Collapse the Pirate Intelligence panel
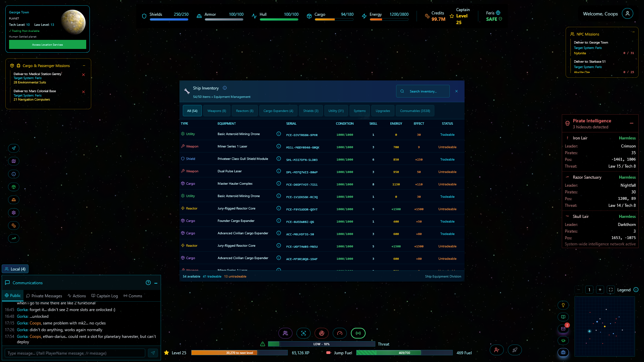Viewport: 644px width, 362px height. (x=632, y=123)
